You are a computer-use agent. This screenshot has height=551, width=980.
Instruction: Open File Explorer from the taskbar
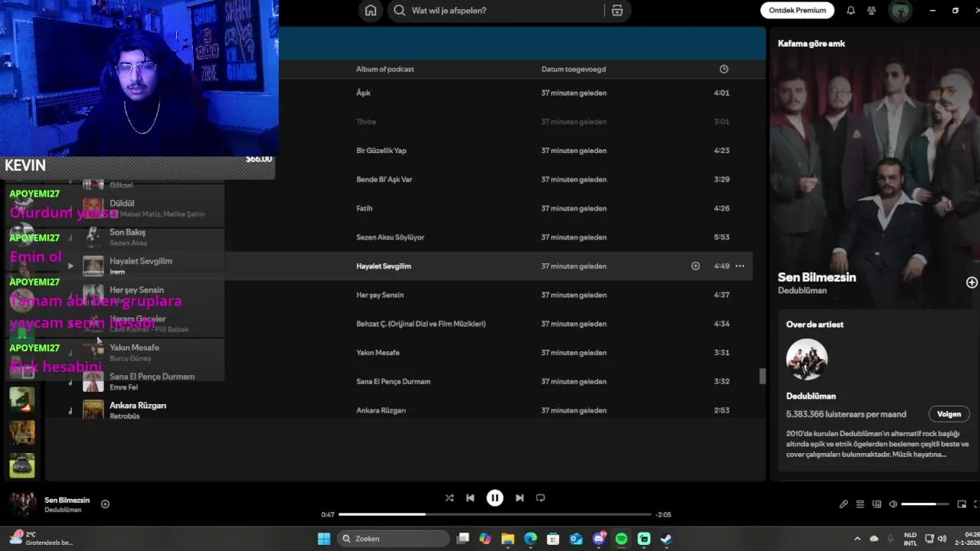pos(508,539)
